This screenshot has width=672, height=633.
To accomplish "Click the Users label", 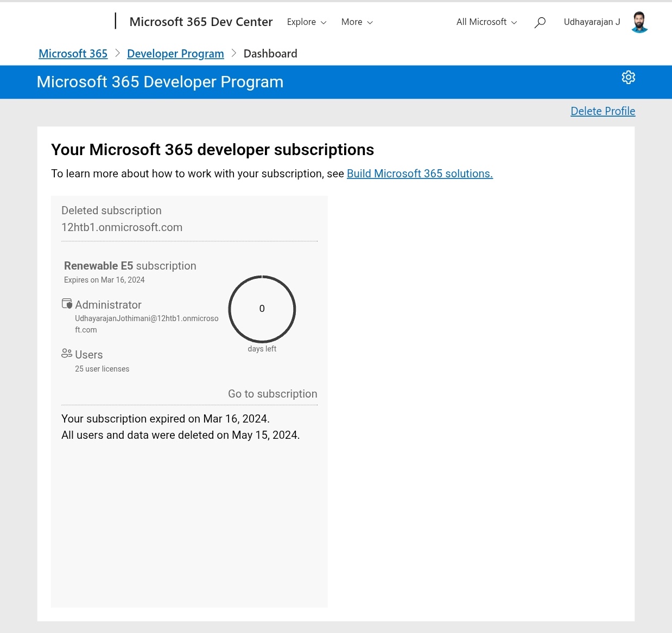I will (x=89, y=355).
